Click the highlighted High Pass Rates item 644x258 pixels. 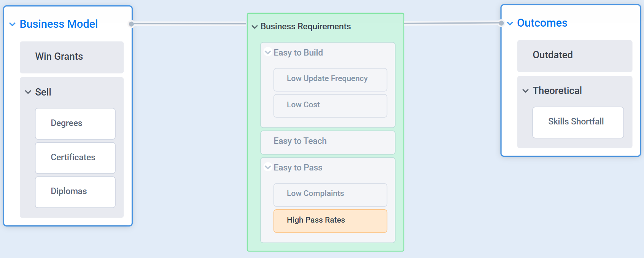[330, 220]
